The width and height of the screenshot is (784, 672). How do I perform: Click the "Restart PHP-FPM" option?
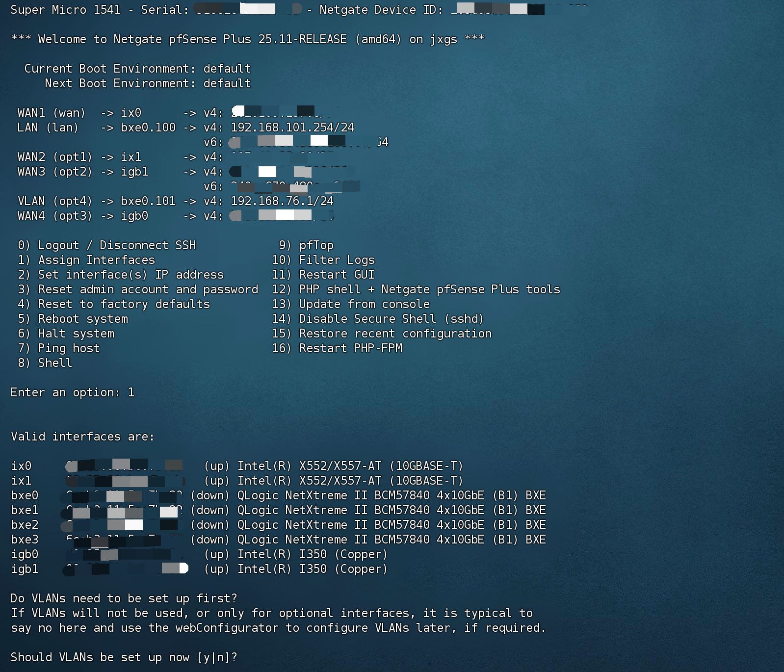coord(350,348)
